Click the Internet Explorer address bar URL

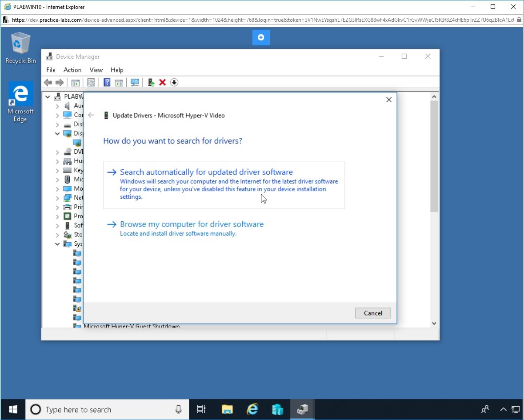click(x=263, y=20)
